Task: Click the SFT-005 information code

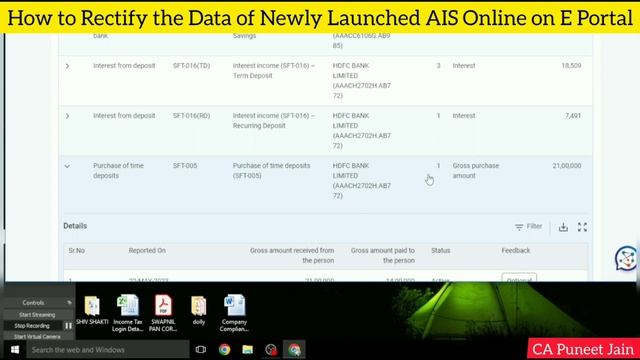Action: click(x=185, y=166)
